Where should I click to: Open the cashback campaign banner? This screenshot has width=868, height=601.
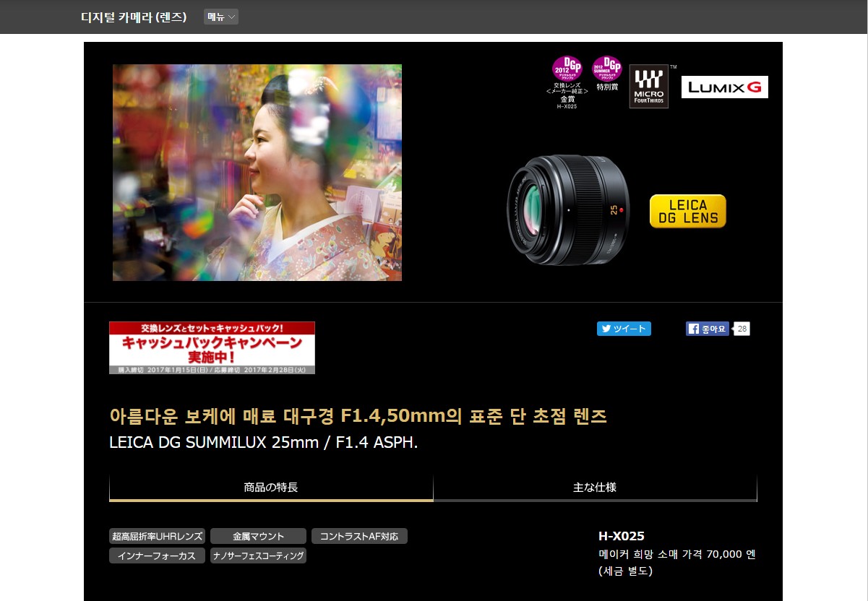click(212, 347)
